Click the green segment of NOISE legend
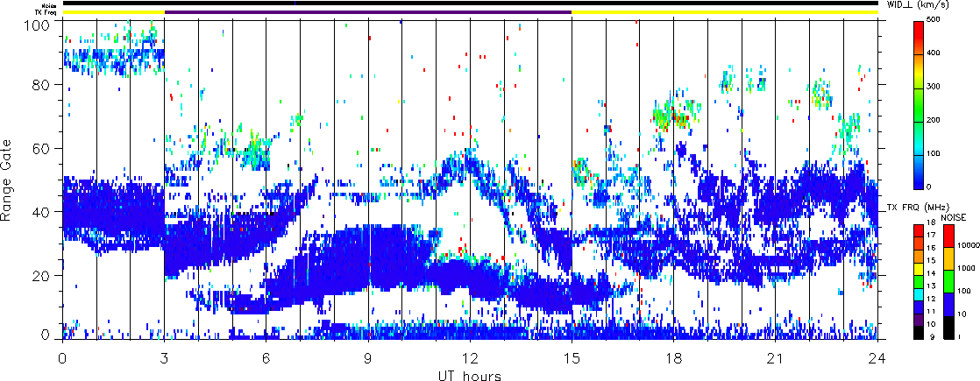This screenshot has height=381, width=980. 948,281
